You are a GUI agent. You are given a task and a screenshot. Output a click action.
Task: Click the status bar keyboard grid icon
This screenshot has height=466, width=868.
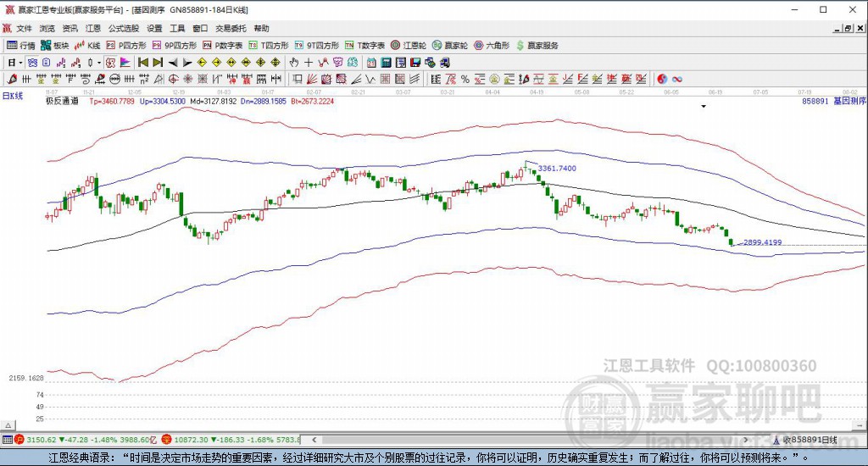[x=7, y=440]
